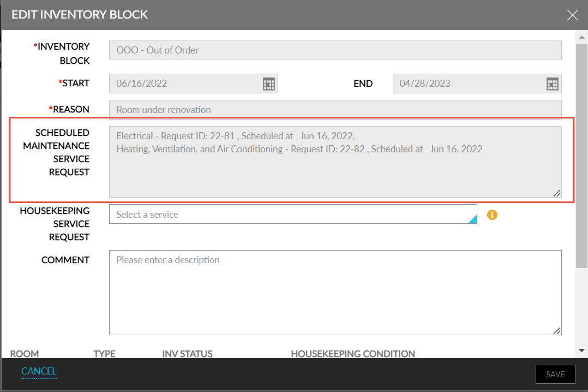
Task: Click the orange info icon beside Housekeeping Service
Action: click(492, 215)
